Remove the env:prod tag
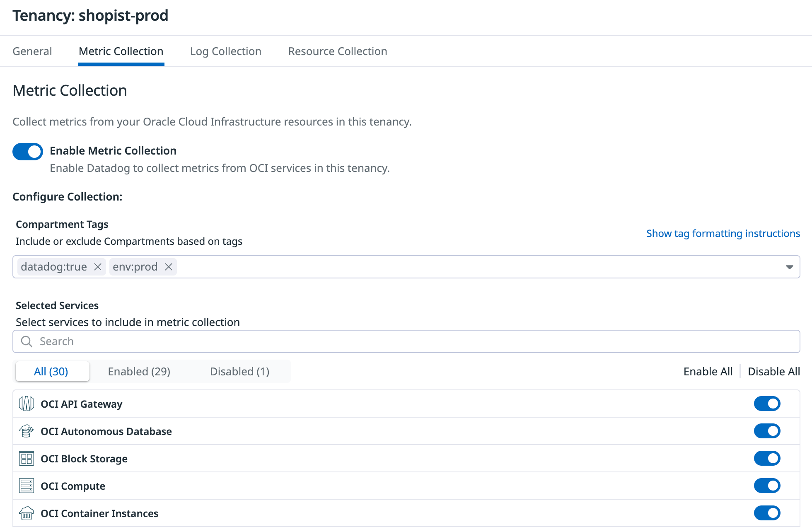 tap(168, 267)
